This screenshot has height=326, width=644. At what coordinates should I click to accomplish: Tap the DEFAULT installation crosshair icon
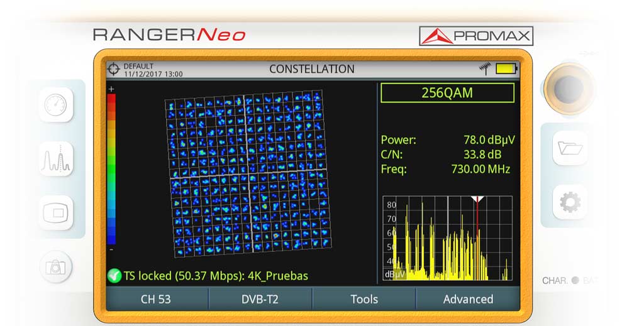113,69
